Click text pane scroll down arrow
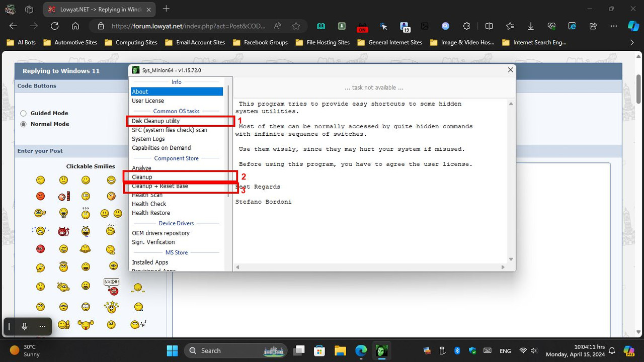 click(x=511, y=259)
